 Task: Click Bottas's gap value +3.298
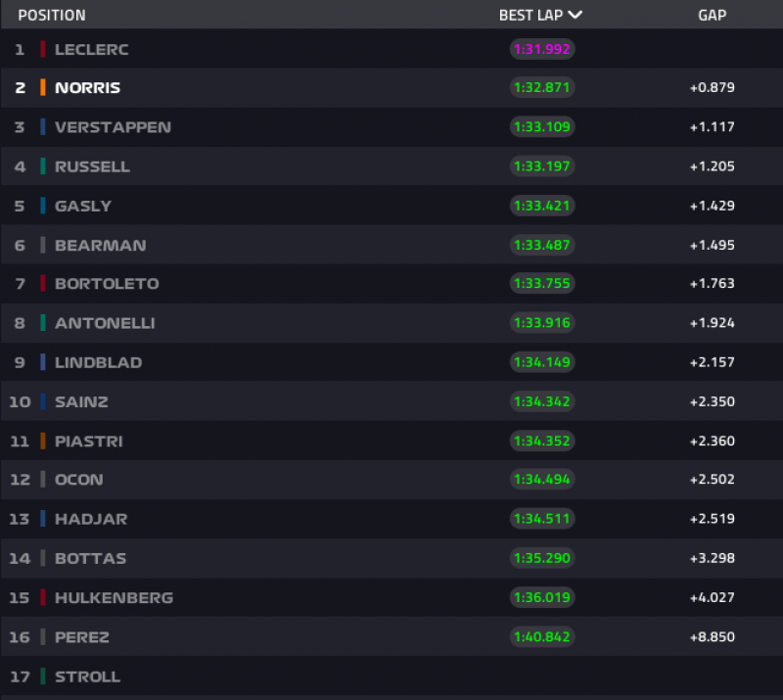click(712, 558)
